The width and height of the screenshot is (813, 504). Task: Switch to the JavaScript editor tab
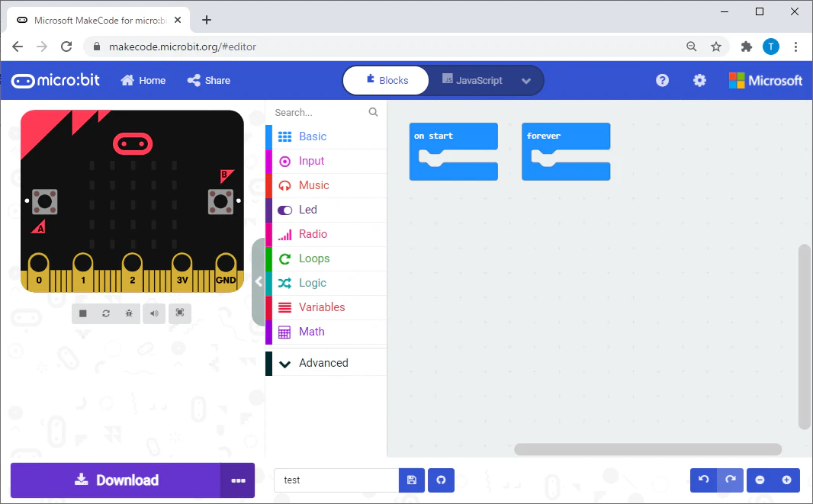[x=472, y=80]
